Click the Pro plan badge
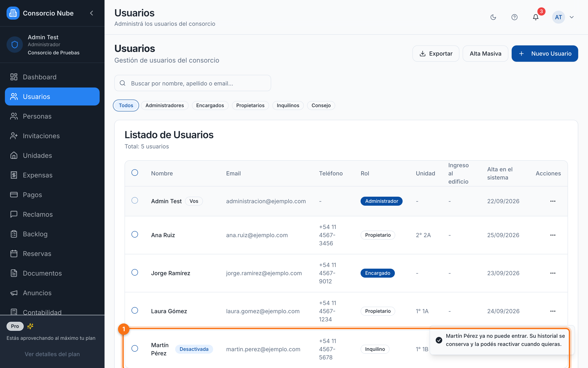This screenshot has height=368, width=588. (15, 326)
